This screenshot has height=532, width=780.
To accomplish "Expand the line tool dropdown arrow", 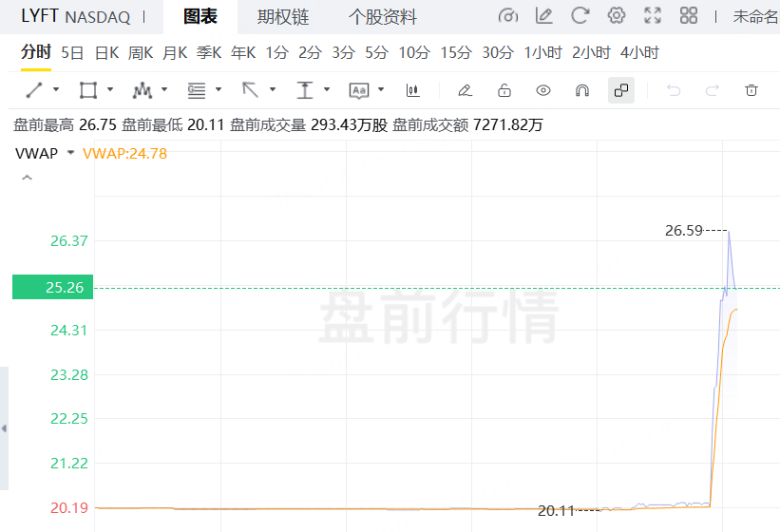I will click(x=56, y=89).
